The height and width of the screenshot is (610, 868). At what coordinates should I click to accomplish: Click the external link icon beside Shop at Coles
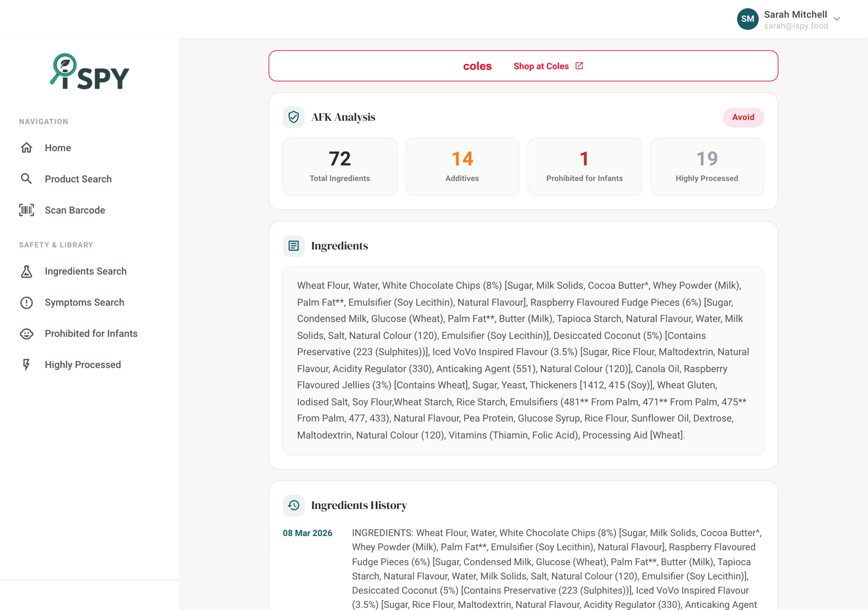579,66
